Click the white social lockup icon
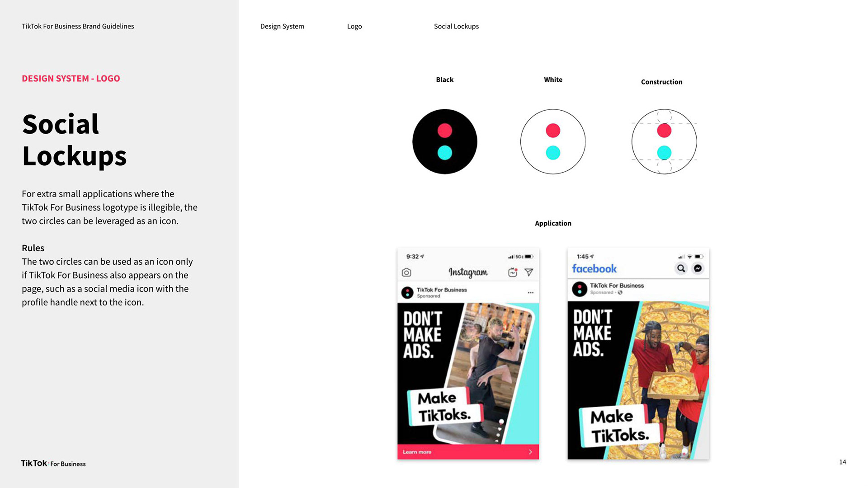868x488 pixels. (552, 141)
